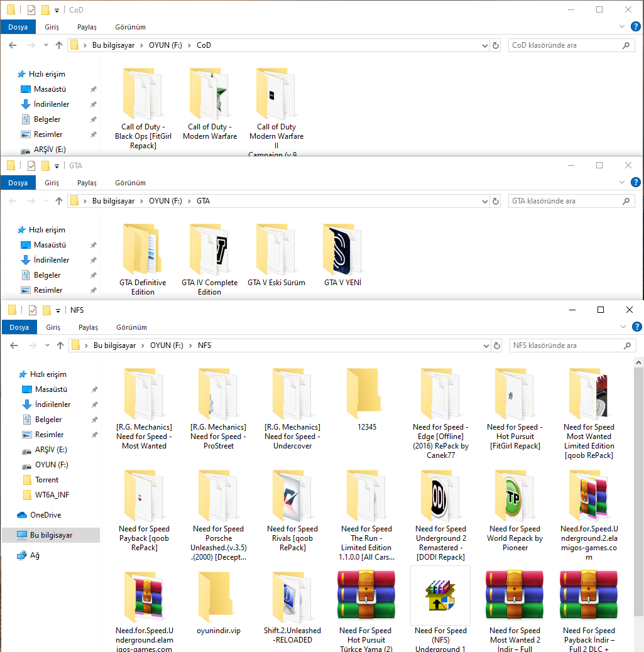Open recent locations dropdown in CoD window
This screenshot has height=652, width=644.
tap(46, 45)
